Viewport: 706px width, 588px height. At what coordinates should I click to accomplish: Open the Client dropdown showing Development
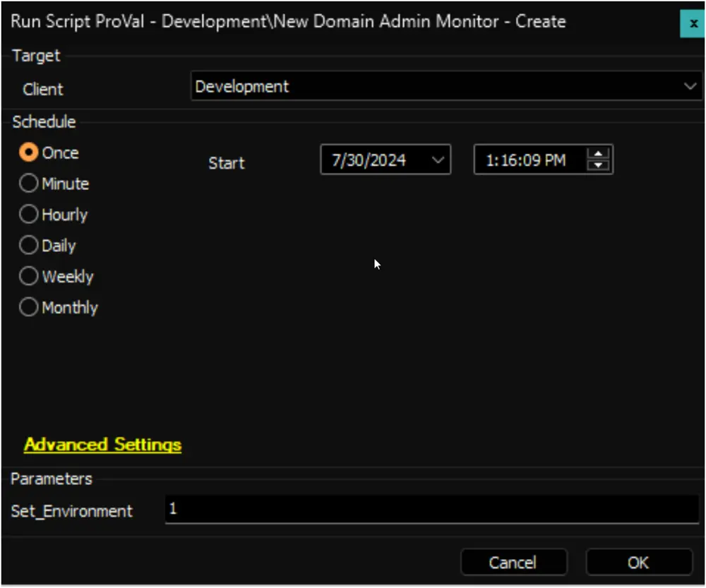click(x=446, y=86)
